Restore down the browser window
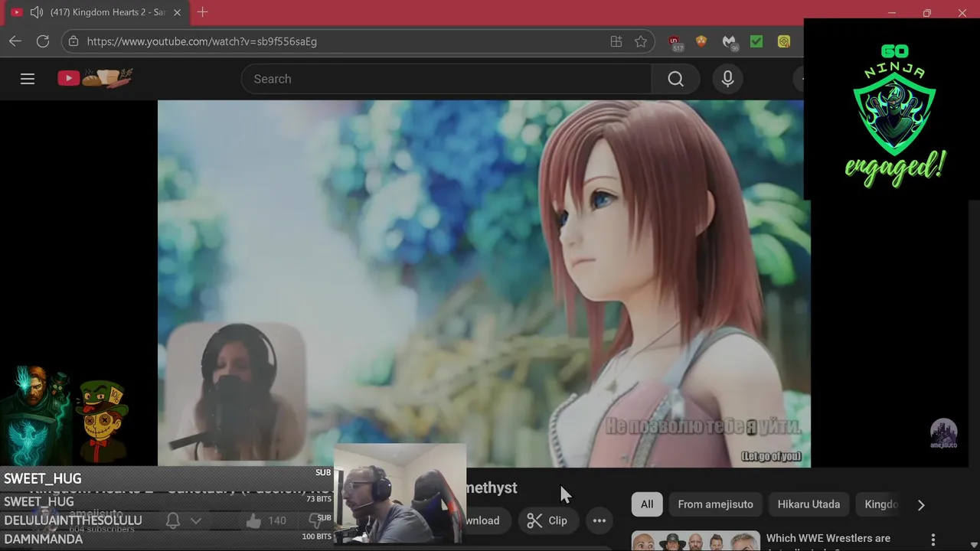Viewport: 980px width, 551px height. [926, 13]
